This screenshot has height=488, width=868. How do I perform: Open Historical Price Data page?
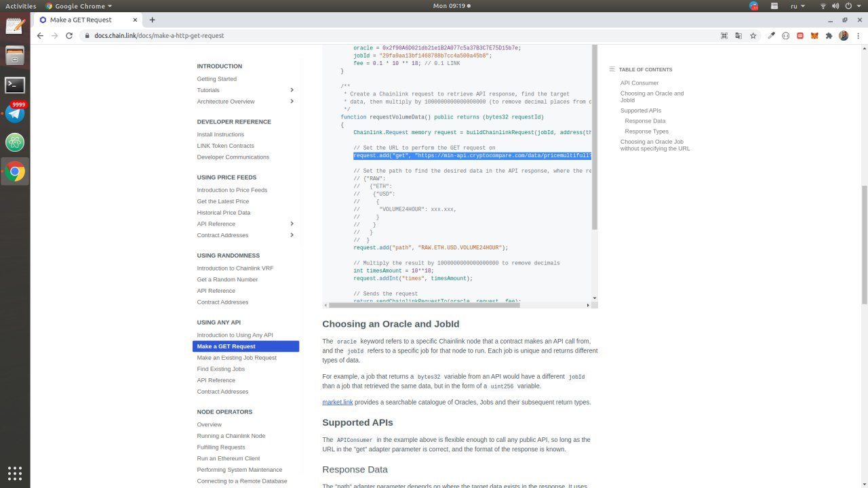tap(224, 213)
